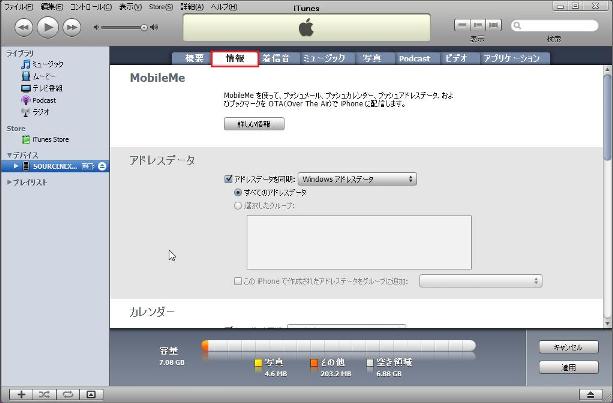Viewport: 613px width, 403px height.
Task: Open the 表示 menu
Action: pos(130,7)
